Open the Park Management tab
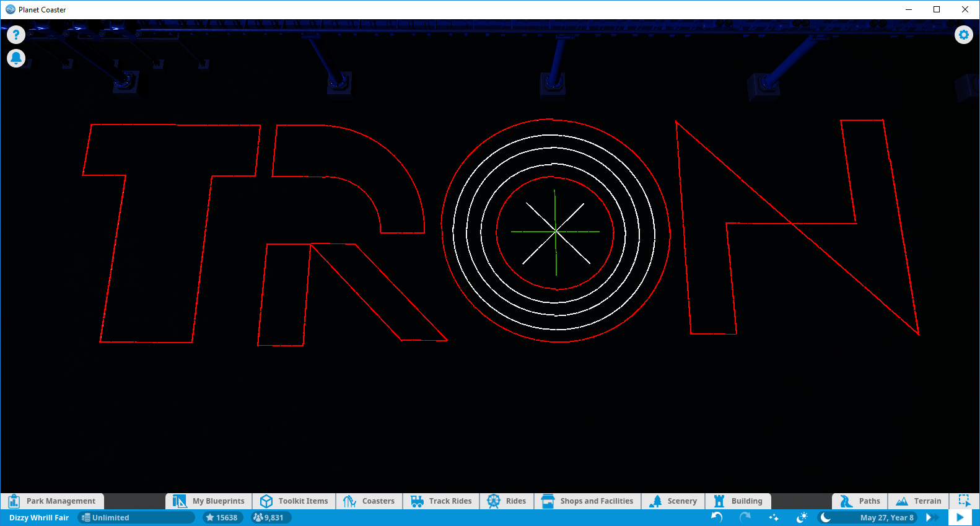 [53, 501]
